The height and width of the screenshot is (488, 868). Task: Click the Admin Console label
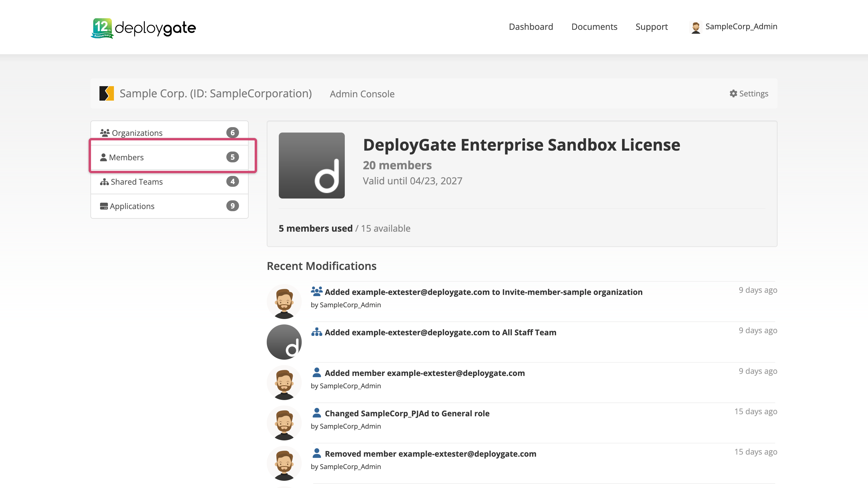tap(362, 94)
